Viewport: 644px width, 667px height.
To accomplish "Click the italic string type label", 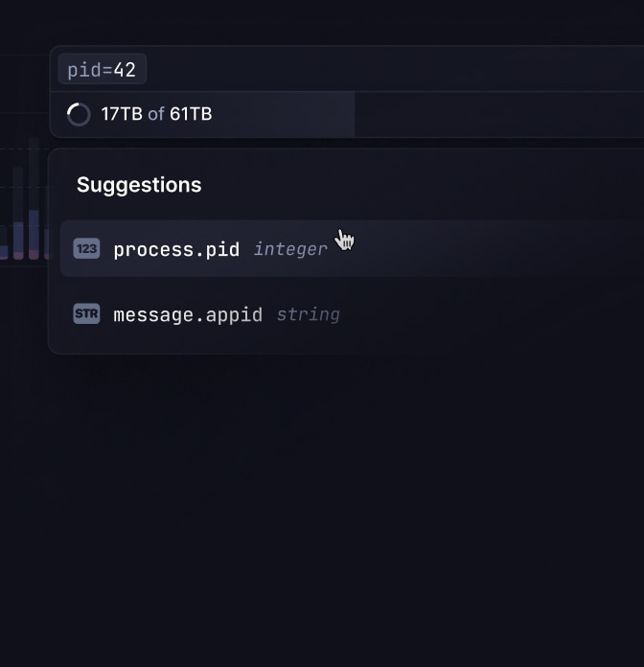I will pyautogui.click(x=308, y=314).
